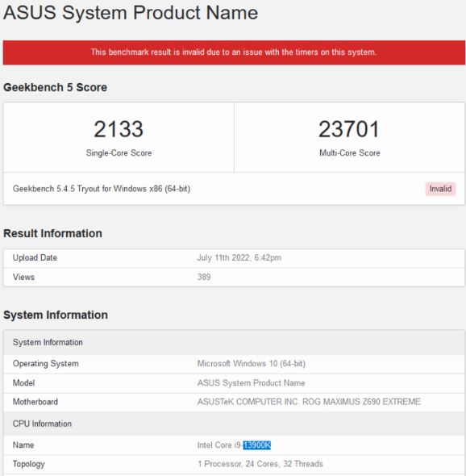Viewport: 466px width, 476px height.
Task: Select the 'ROG MAXIMUS Z690 EXTREME' motherboard value
Action: click(361, 402)
